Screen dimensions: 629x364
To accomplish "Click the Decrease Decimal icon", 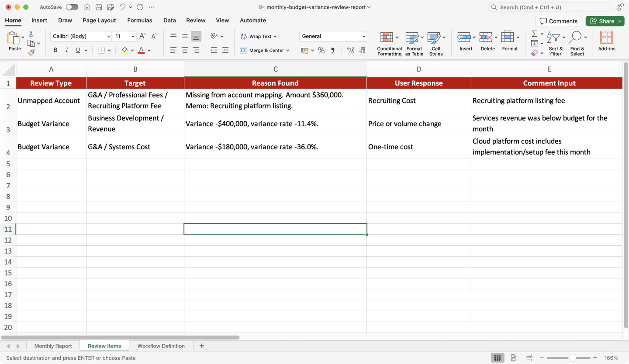I will click(362, 51).
